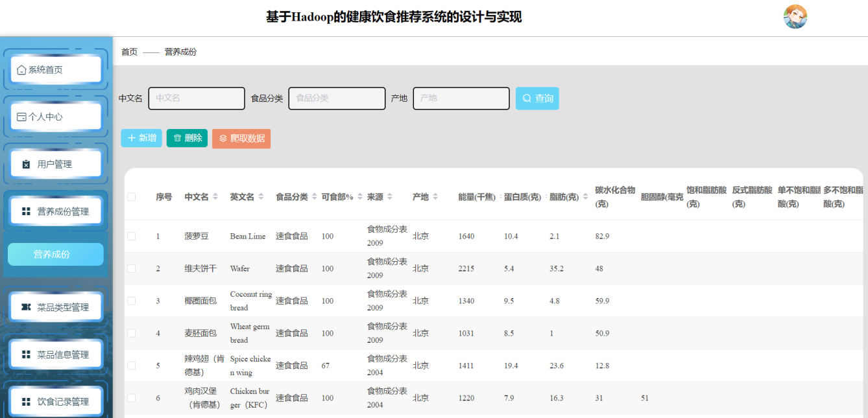Open the 营养成份 submenu item

[56, 255]
